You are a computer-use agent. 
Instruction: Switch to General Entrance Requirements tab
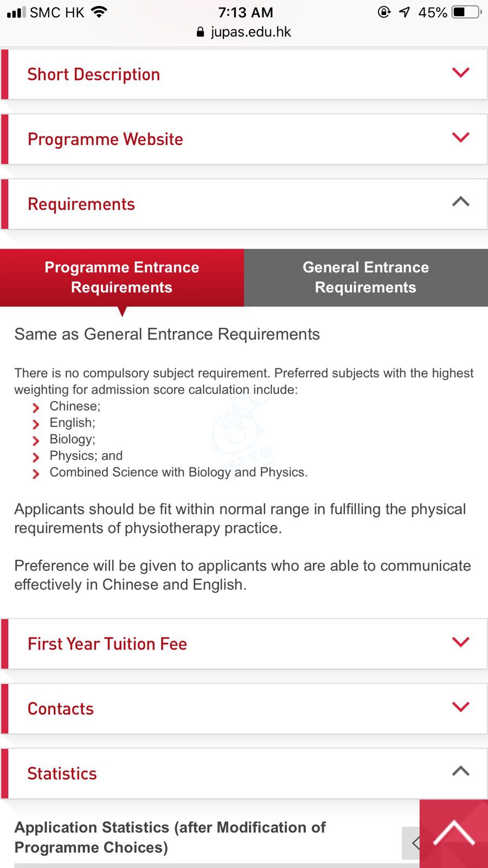click(366, 277)
